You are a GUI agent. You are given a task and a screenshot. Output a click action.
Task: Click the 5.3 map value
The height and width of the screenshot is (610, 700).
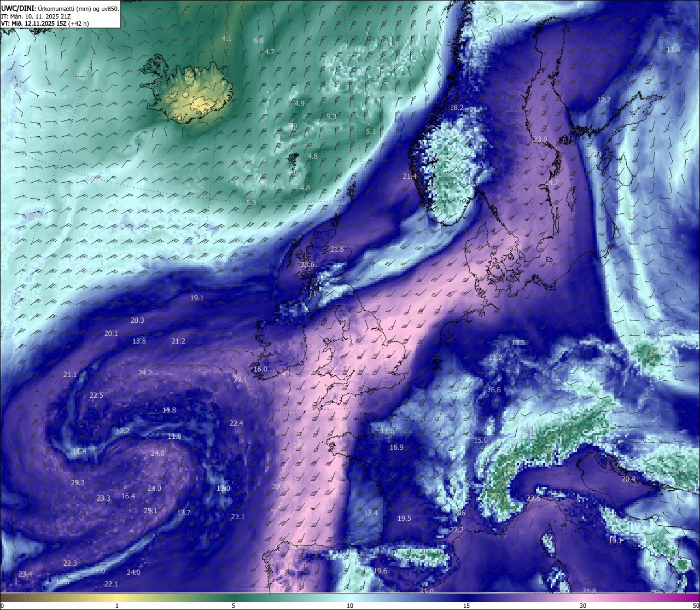tap(331, 117)
